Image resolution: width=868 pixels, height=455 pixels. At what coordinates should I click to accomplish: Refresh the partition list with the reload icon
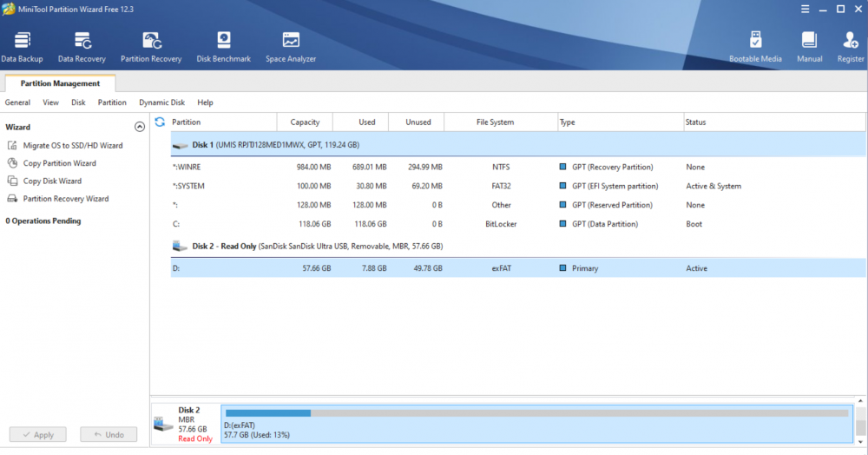tap(160, 122)
